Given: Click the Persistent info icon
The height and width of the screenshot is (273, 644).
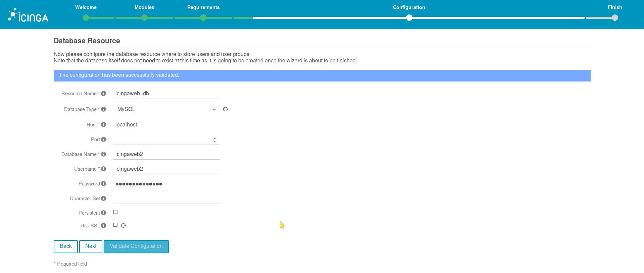Looking at the screenshot, I should pyautogui.click(x=103, y=213).
